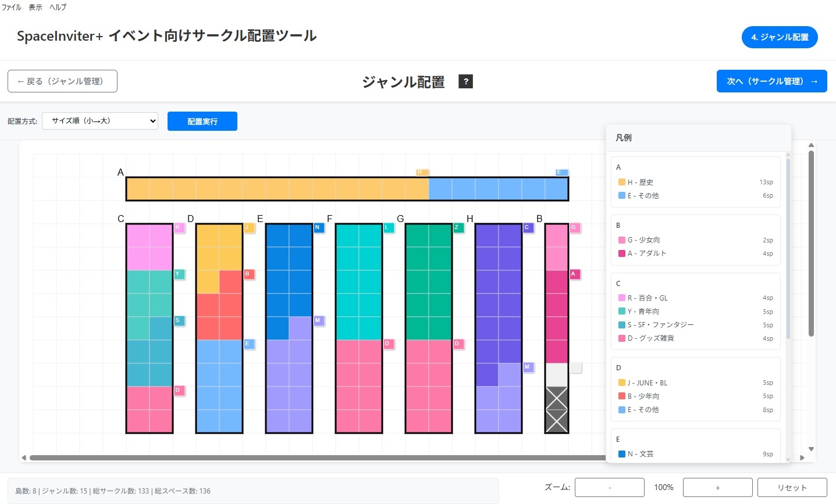Click the A genre tag on island B
This screenshot has height=504, width=836.
(574, 274)
